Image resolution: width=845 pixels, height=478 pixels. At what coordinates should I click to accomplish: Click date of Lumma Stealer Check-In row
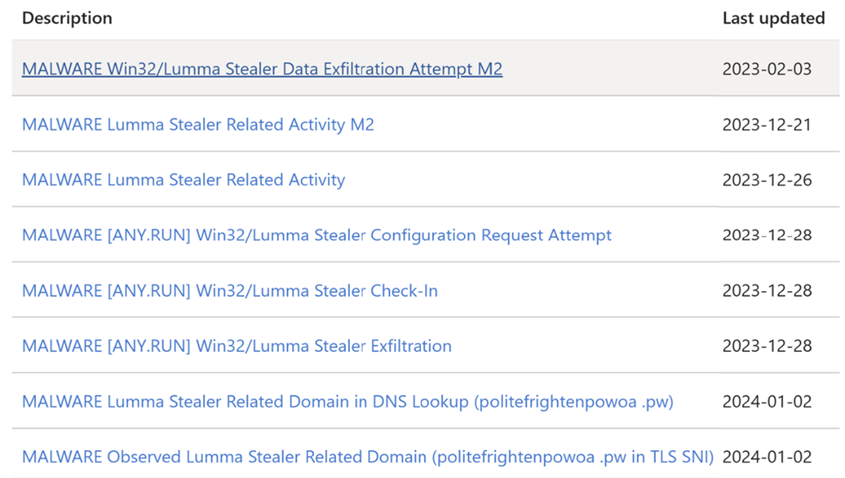(x=766, y=291)
